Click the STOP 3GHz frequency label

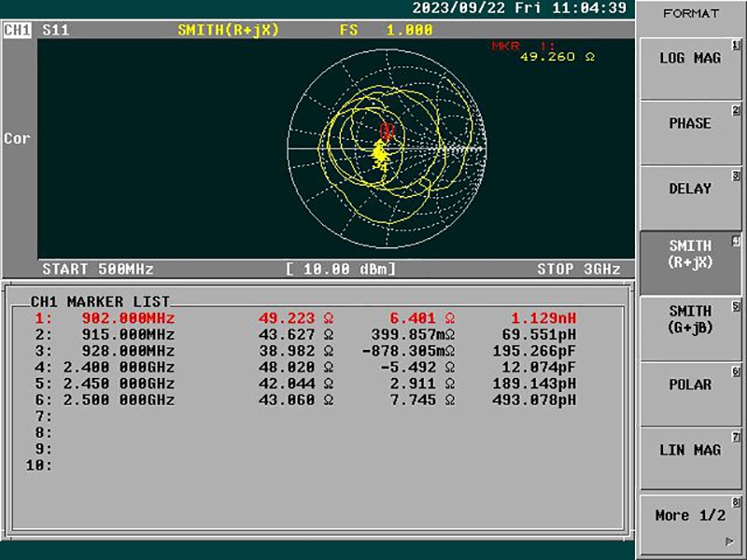[579, 269]
